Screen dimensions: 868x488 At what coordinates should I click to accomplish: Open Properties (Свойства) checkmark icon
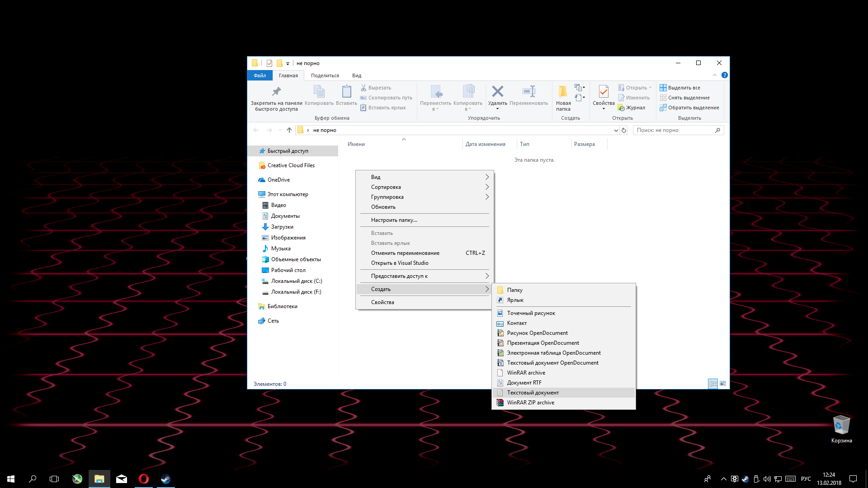[604, 92]
